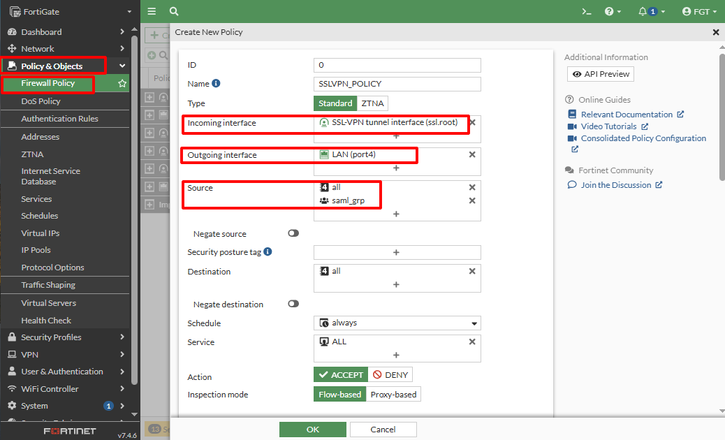Open Video Tutorials link
Viewport: 725px width, 440px height.
[608, 126]
